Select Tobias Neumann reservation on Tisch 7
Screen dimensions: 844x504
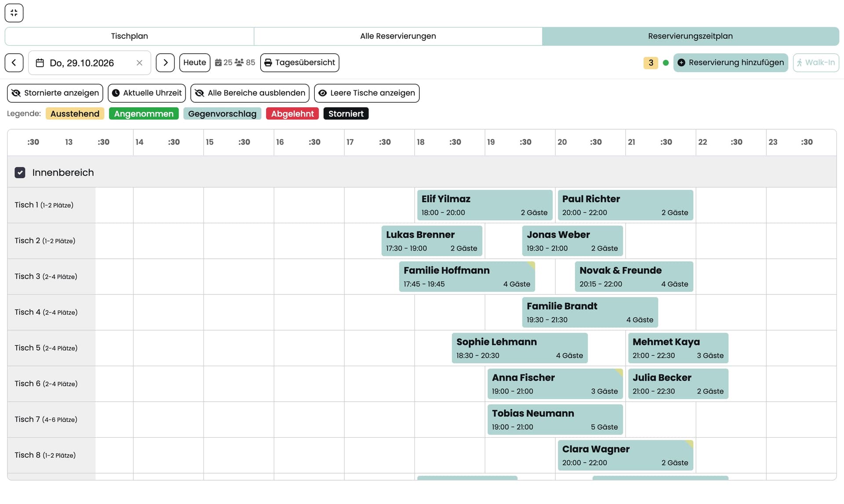555,420
